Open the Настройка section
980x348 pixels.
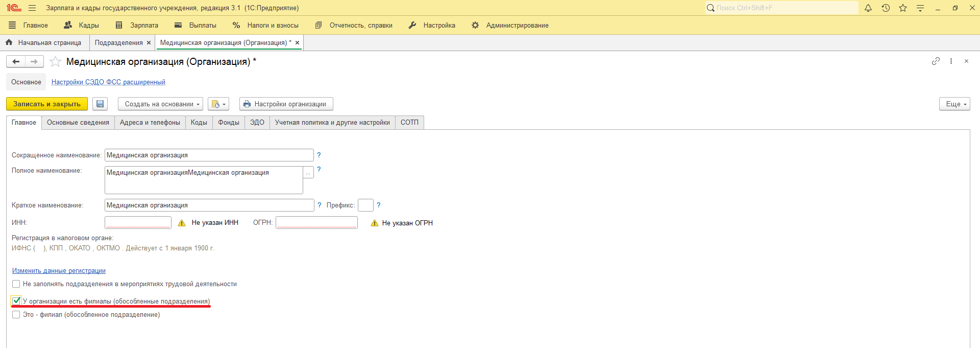432,25
